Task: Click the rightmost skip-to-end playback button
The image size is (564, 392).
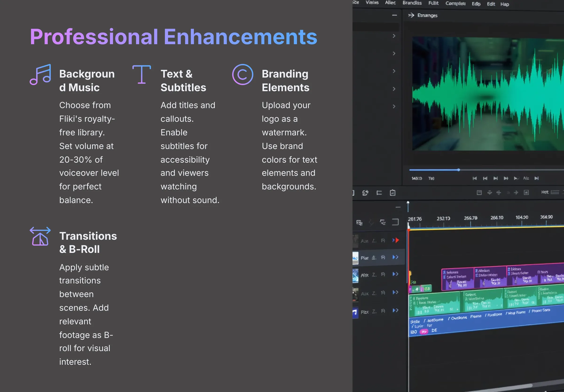Action: point(537,178)
